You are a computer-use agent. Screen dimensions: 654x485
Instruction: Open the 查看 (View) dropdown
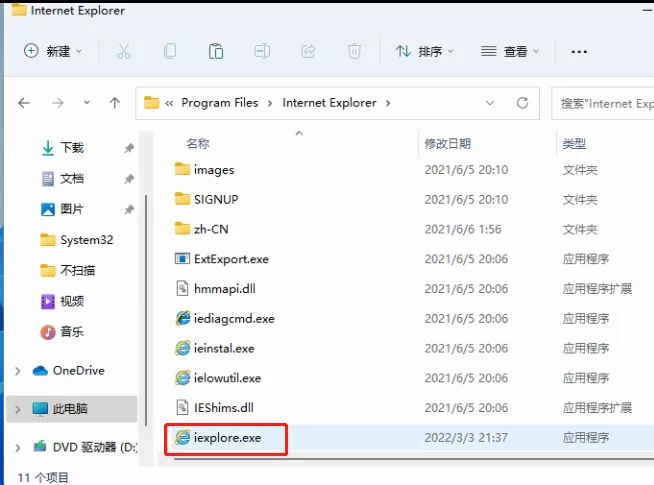(x=510, y=51)
